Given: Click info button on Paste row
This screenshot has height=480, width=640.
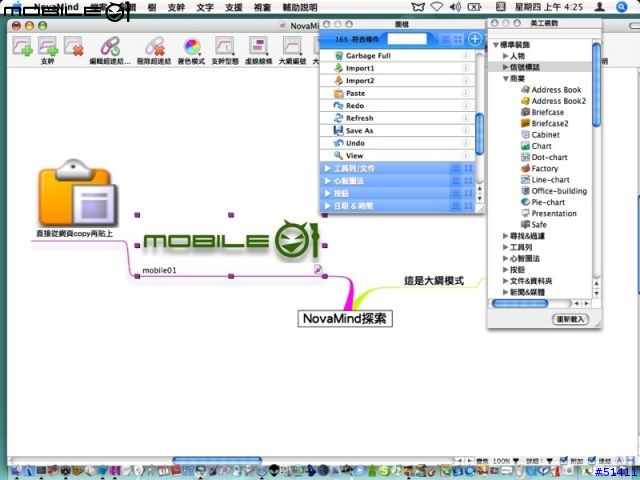Looking at the screenshot, I should 466,93.
